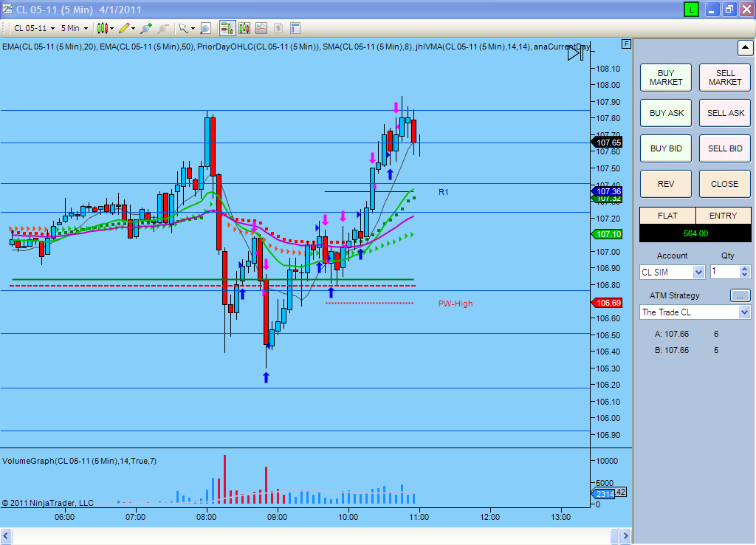Expand the cursor type dropdown arrow

pos(193,29)
